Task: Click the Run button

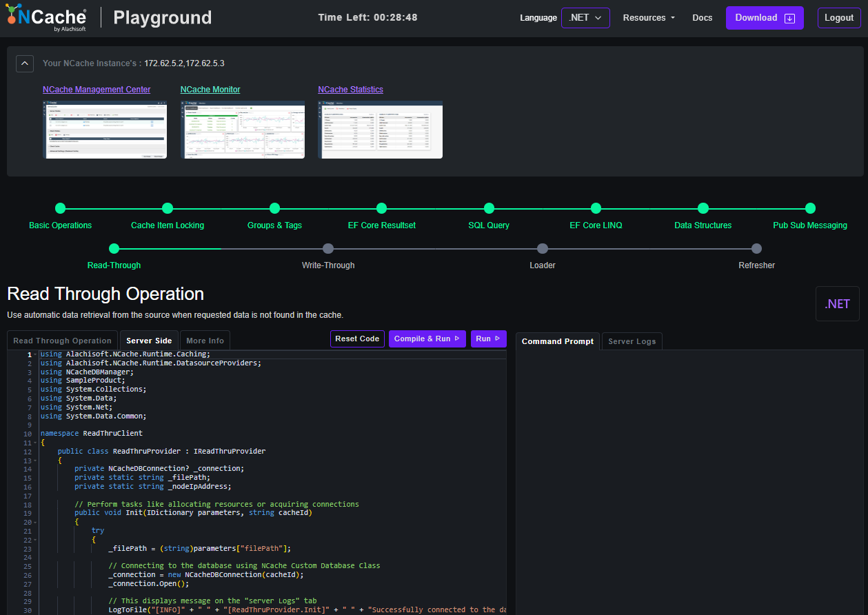Action: point(488,339)
